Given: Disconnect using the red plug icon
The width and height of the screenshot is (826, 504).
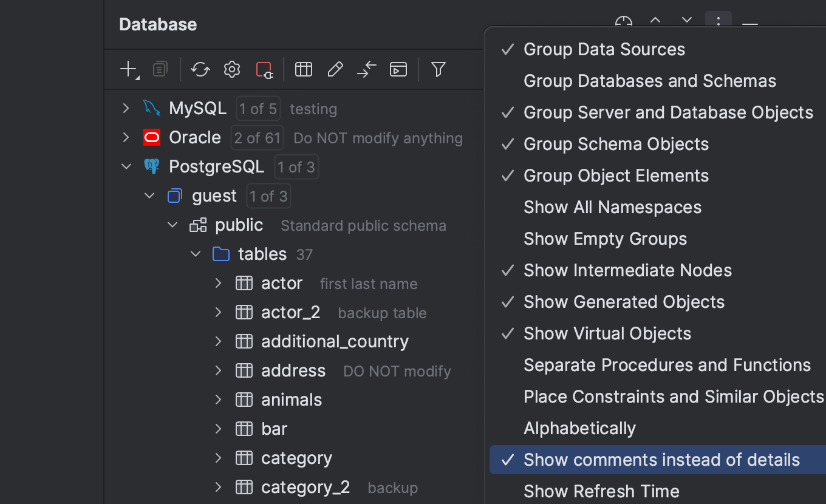Looking at the screenshot, I should click(264, 69).
